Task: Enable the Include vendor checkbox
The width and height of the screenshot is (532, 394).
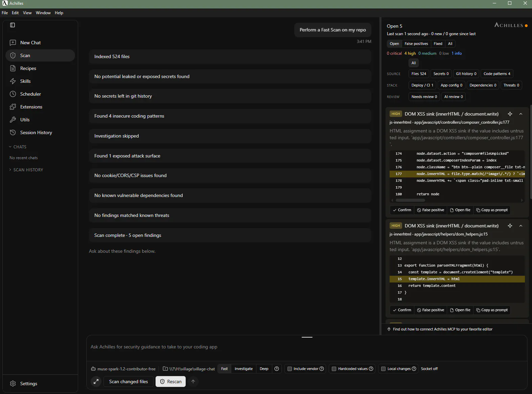Action: 290,369
